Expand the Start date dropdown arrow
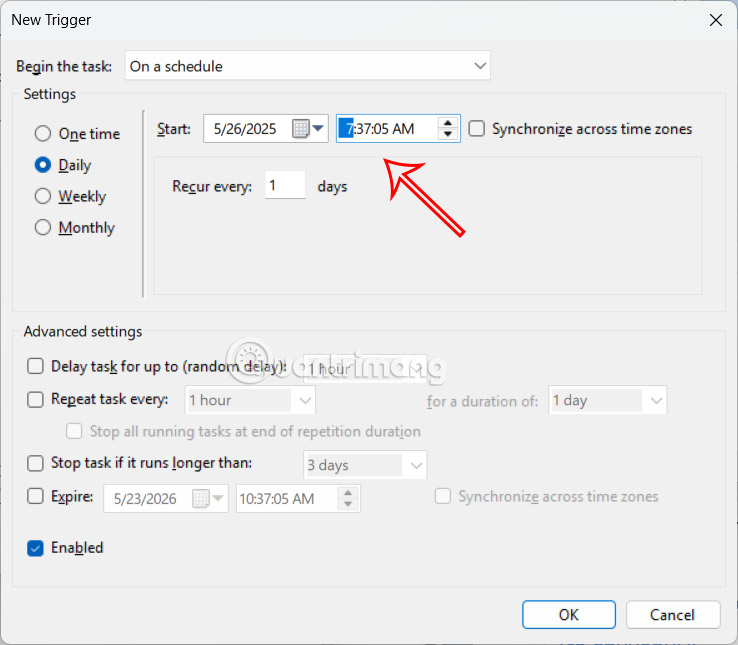Image resolution: width=738 pixels, height=645 pixels. tap(318, 129)
